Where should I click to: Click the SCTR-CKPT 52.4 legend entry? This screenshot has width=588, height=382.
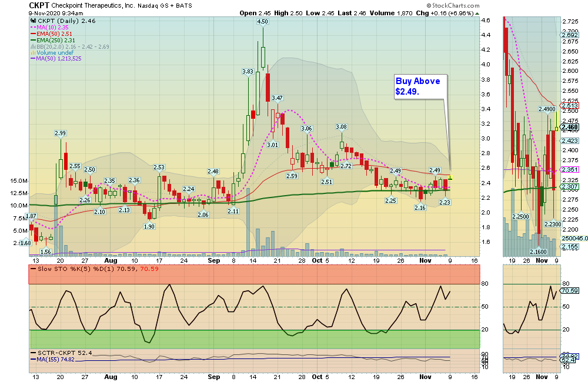(x=62, y=353)
